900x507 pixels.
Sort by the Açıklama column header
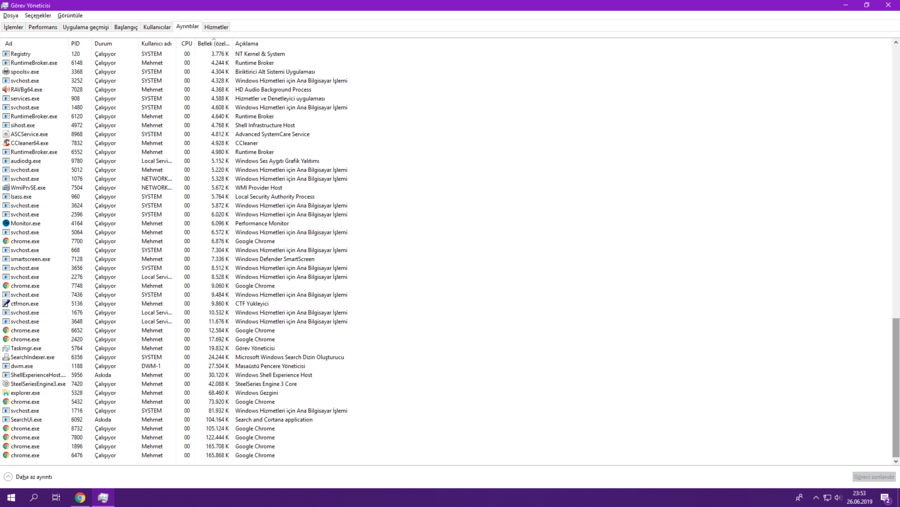point(246,44)
